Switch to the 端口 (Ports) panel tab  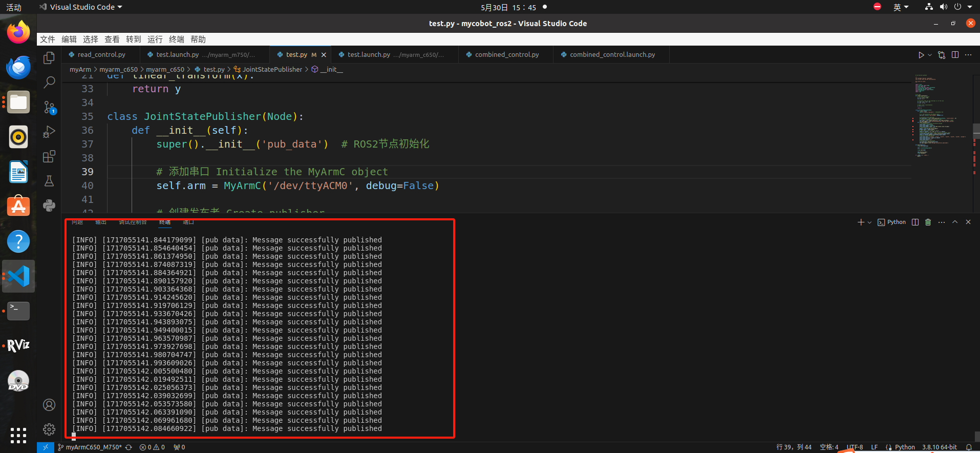[x=188, y=222]
